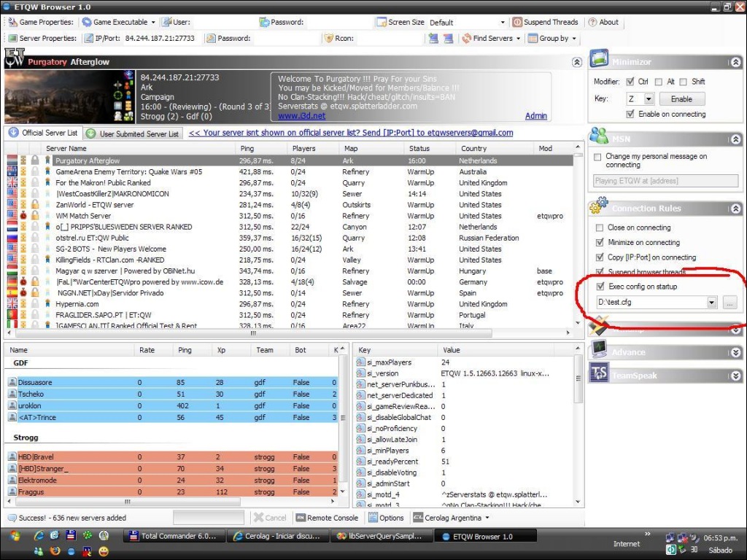This screenshot has height=560, width=747.
Task: Click the Advance panel monitor icon
Action: click(599, 349)
